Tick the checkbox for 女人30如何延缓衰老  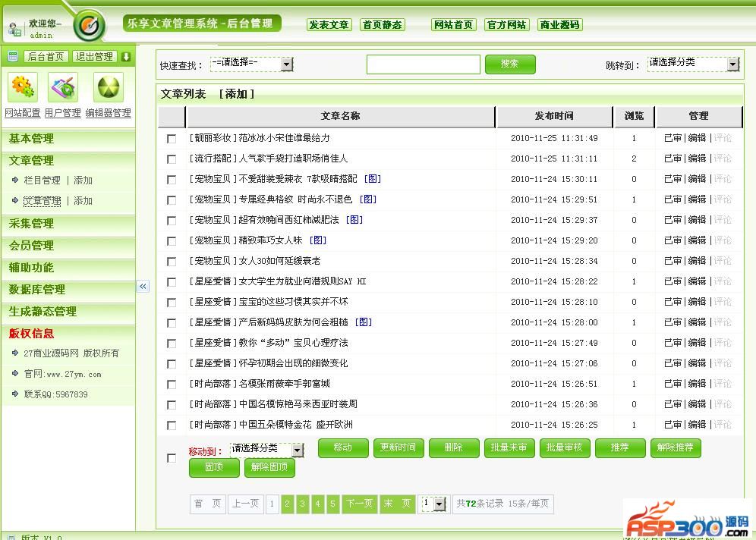(172, 262)
